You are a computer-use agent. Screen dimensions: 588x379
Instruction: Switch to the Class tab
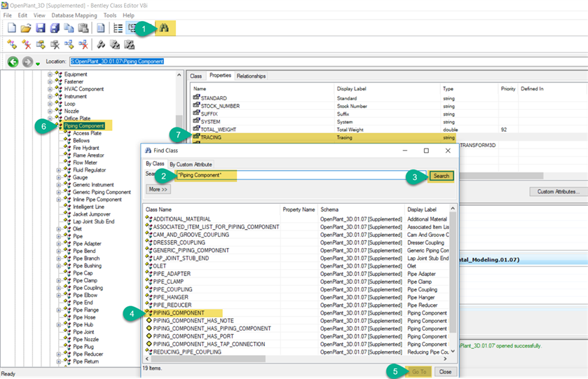pos(196,76)
